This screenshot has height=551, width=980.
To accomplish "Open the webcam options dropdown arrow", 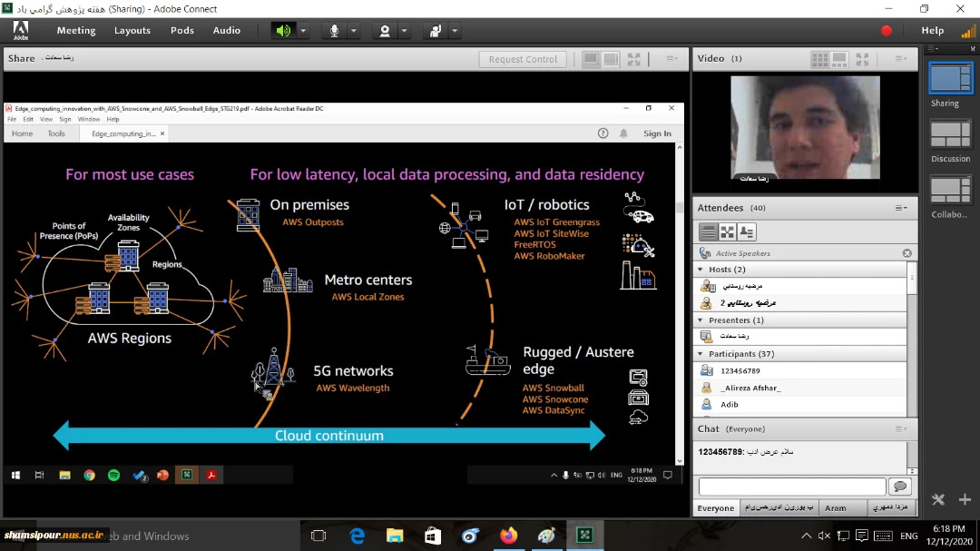I will point(404,31).
